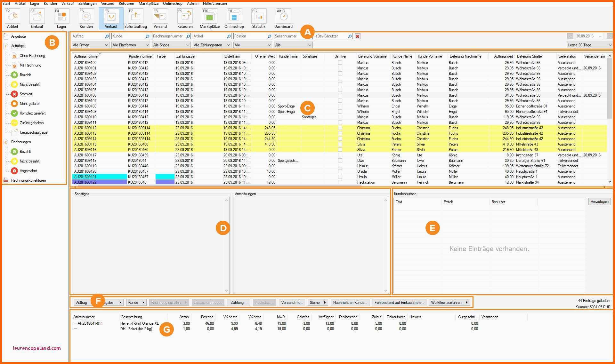Open Rechnungskorrekturen in sidebar
Viewport: 615px width, 364px height.
tap(25, 180)
